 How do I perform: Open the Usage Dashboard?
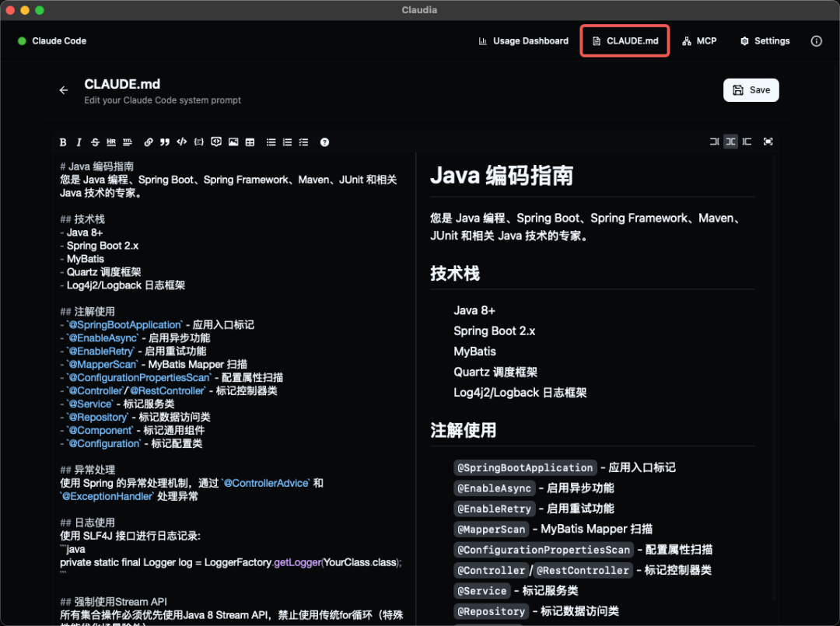[523, 40]
